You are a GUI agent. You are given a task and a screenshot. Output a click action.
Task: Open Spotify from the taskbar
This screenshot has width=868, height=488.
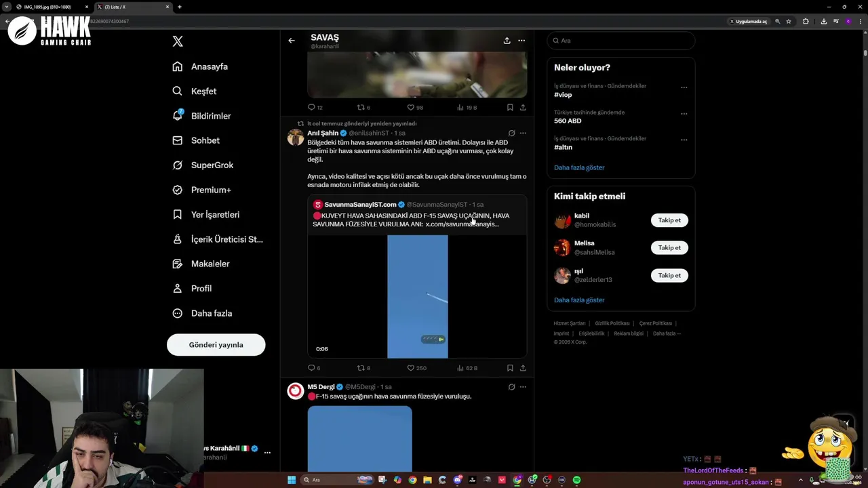576,480
